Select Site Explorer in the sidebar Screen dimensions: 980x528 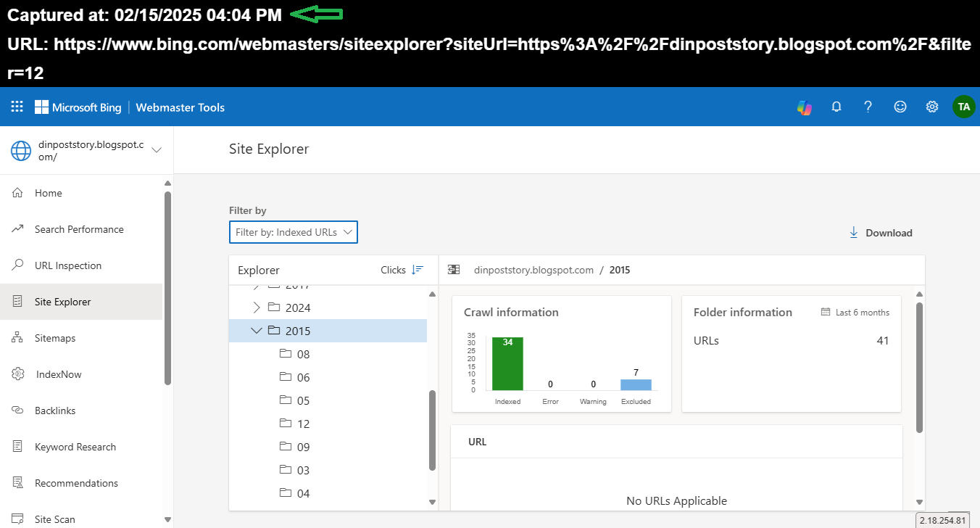(x=81, y=302)
